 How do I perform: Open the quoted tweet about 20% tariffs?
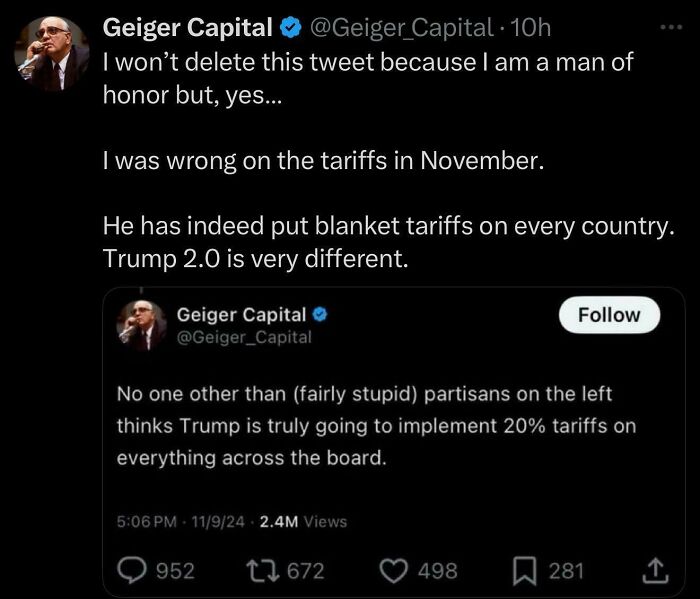click(x=375, y=425)
